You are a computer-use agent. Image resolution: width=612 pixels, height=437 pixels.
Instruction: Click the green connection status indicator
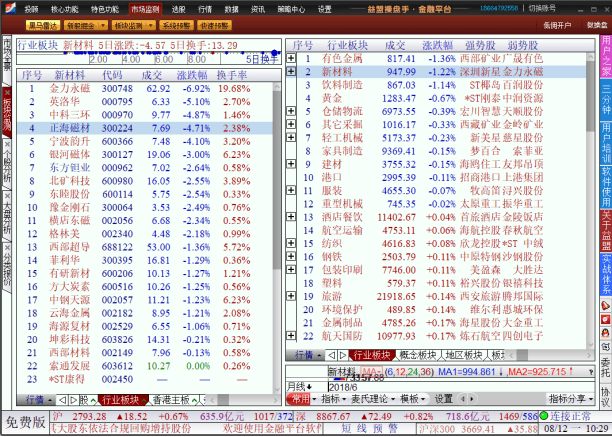pos(543,416)
